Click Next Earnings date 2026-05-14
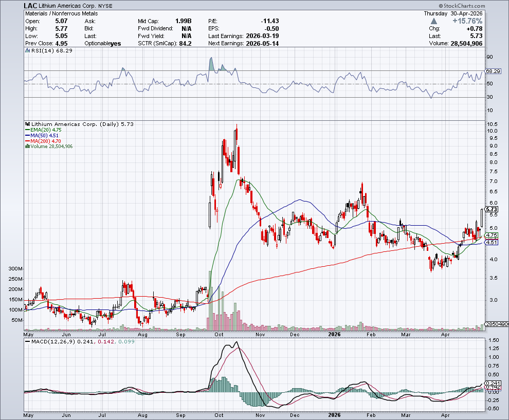This screenshot has width=509, height=420. [262, 44]
